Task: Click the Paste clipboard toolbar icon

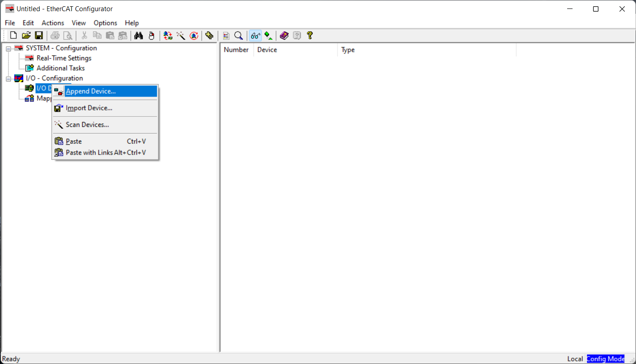Action: pyautogui.click(x=110, y=36)
